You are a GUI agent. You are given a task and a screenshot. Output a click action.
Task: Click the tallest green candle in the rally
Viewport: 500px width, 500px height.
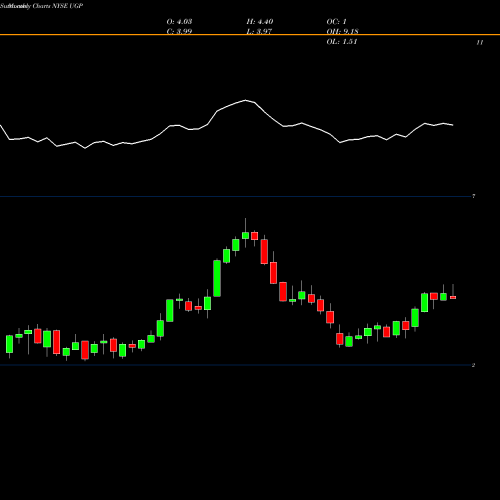[x=217, y=278]
